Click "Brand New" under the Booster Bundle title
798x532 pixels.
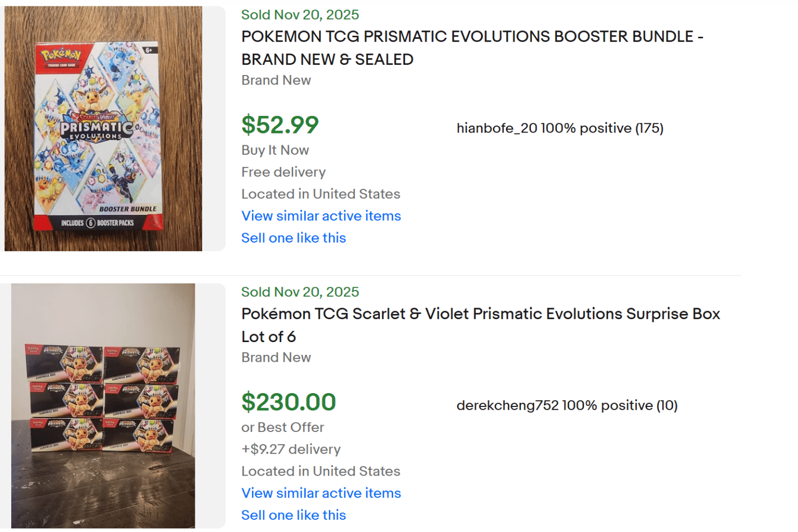pos(276,80)
